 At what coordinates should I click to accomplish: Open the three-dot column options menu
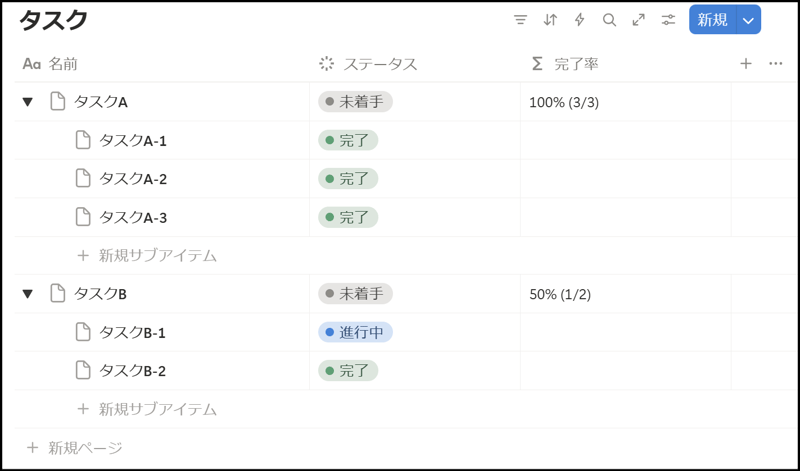776,64
